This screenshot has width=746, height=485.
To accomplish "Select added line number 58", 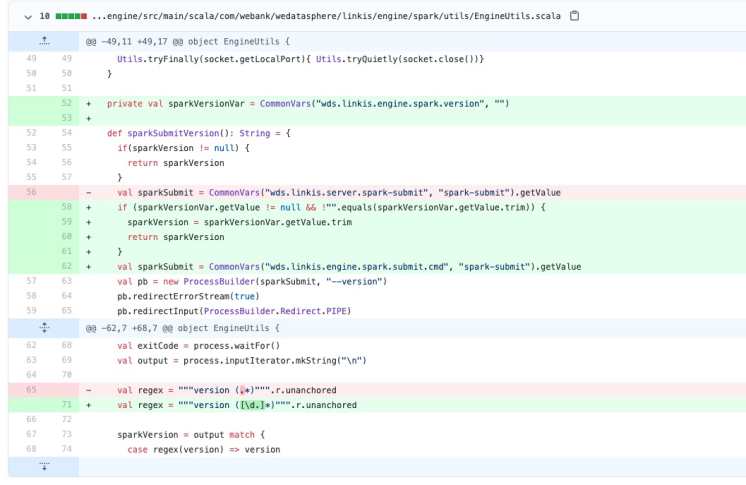I will [x=67, y=207].
